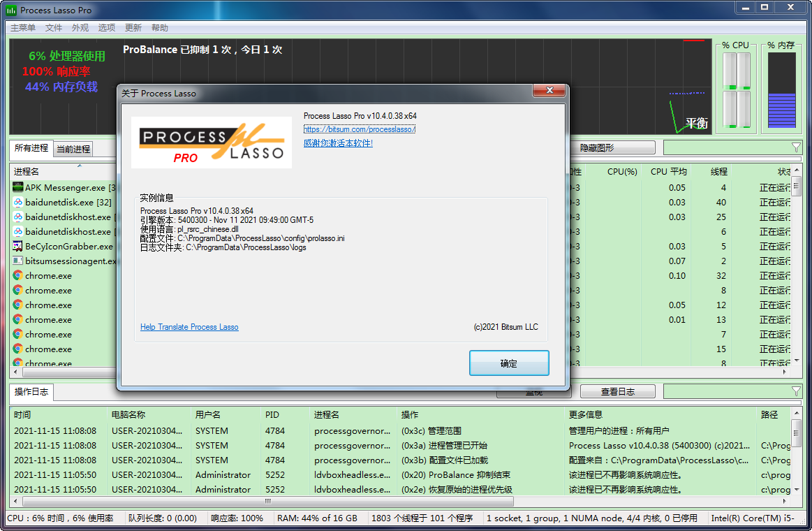The height and width of the screenshot is (531, 812).
Task: Sort by 进程名 column header
Action: (x=62, y=171)
